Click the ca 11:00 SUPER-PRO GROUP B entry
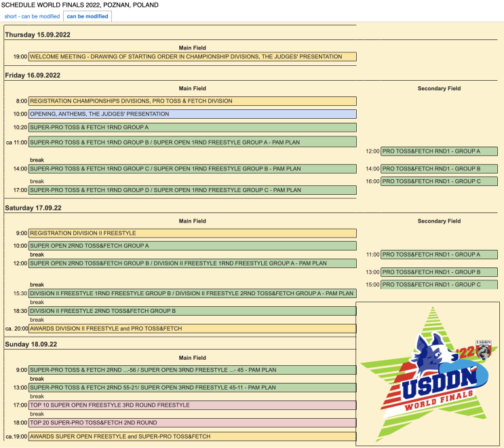Screen dimensions: 504x448 pyautogui.click(x=193, y=142)
